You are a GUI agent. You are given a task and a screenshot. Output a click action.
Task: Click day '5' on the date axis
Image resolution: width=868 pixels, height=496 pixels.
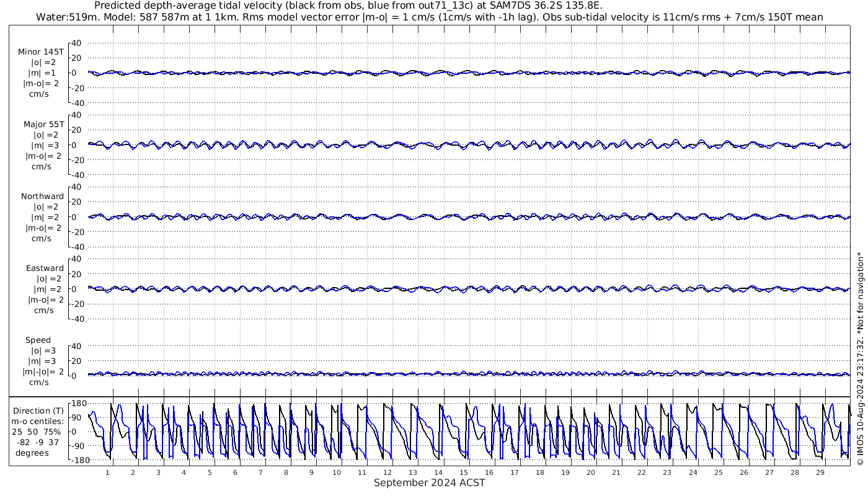pyautogui.click(x=210, y=472)
